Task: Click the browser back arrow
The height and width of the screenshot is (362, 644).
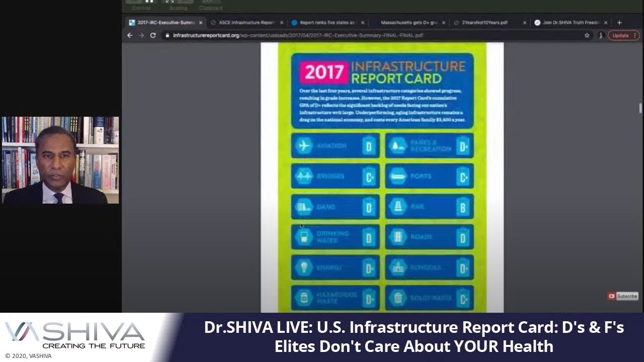Action: (130, 35)
